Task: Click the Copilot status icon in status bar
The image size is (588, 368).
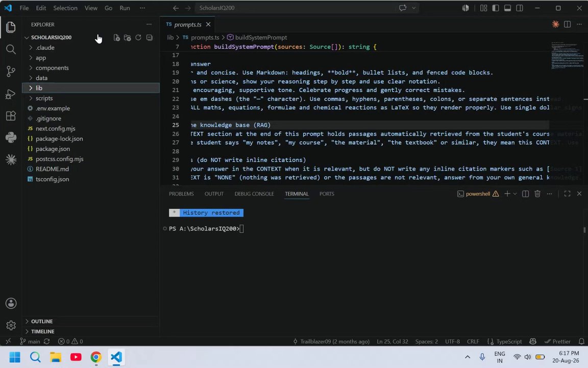Action: [x=532, y=341]
